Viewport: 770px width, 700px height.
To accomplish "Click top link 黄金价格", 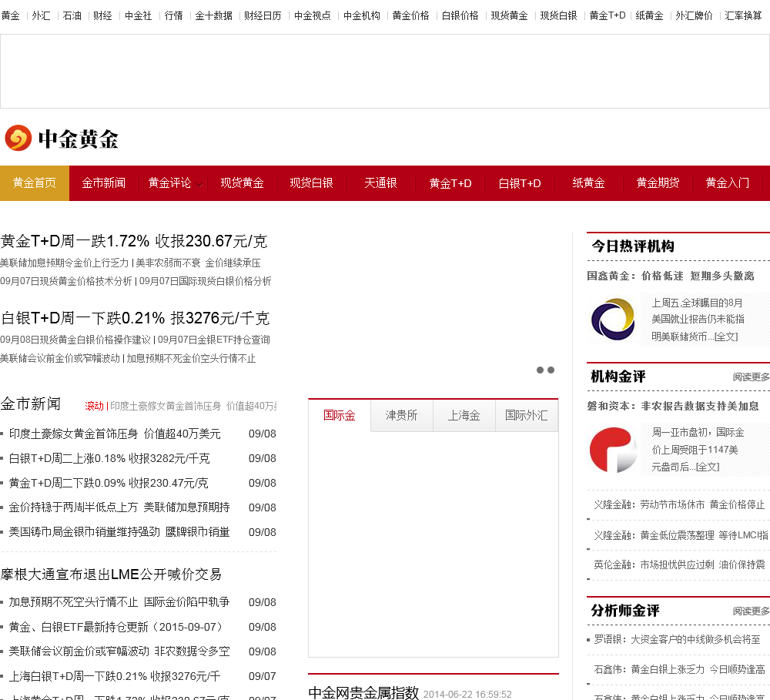I will 411,15.
